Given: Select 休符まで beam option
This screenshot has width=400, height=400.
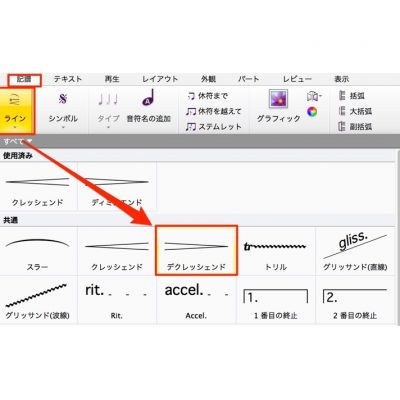Looking at the screenshot, I should point(208,96).
